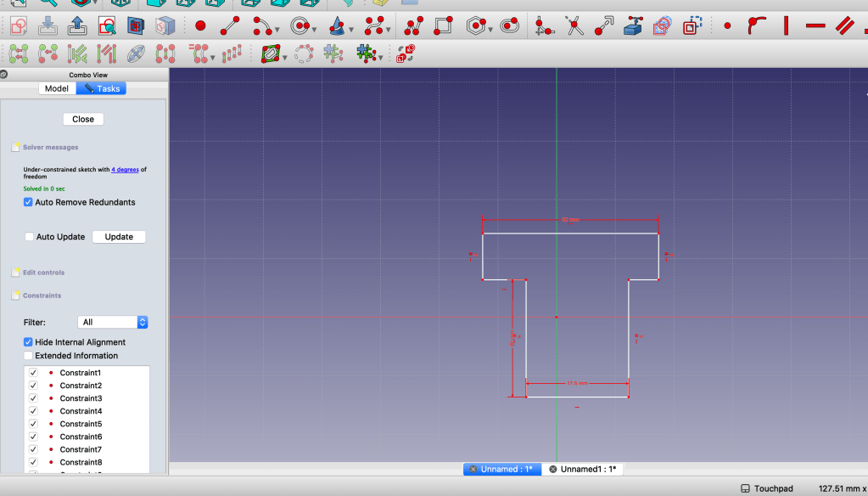Image resolution: width=868 pixels, height=496 pixels.
Task: Choose the Trim Edge tool
Action: (575, 26)
